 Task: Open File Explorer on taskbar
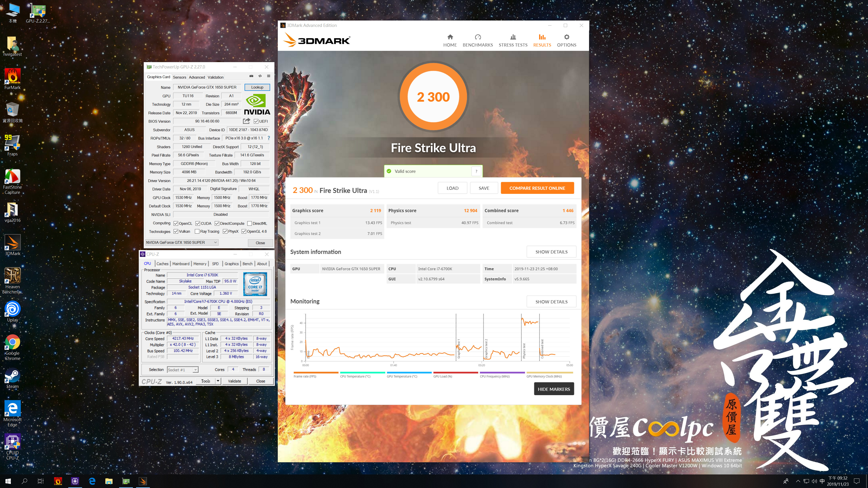(108, 481)
